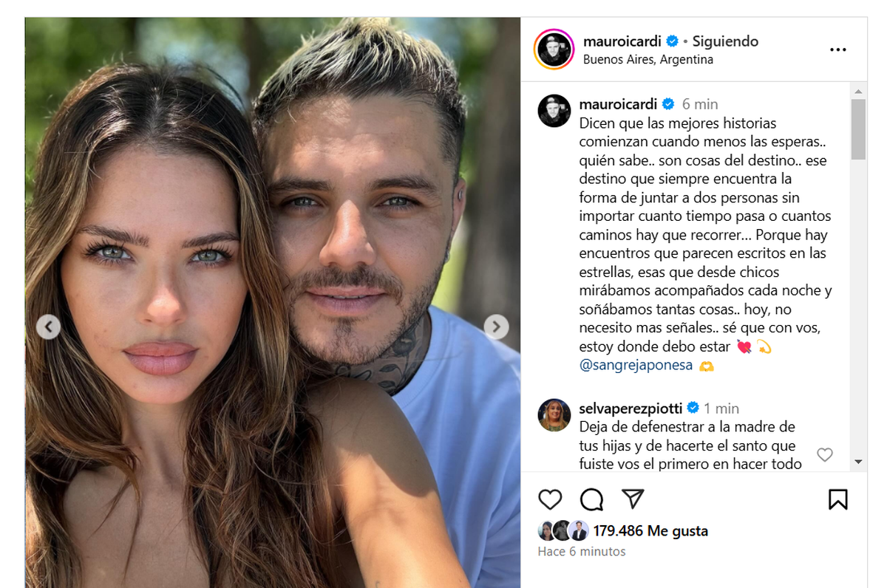Image resolution: width=887 pixels, height=588 pixels.
Task: Open selvaperezpiotti's profile picture
Action: pyautogui.click(x=554, y=415)
